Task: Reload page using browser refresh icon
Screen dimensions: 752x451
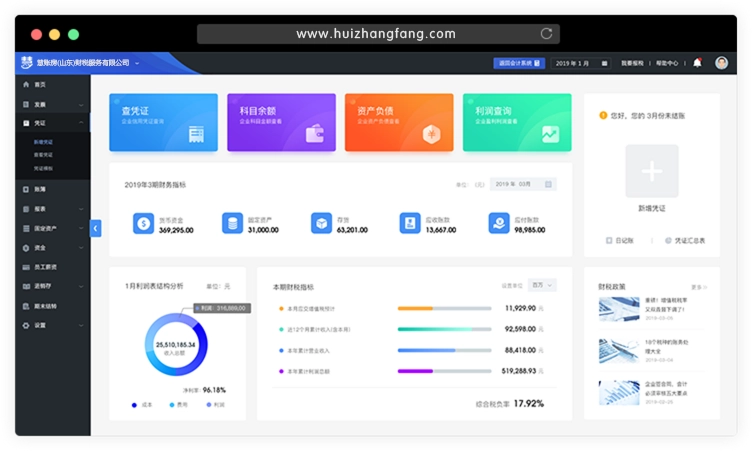Action: point(546,34)
